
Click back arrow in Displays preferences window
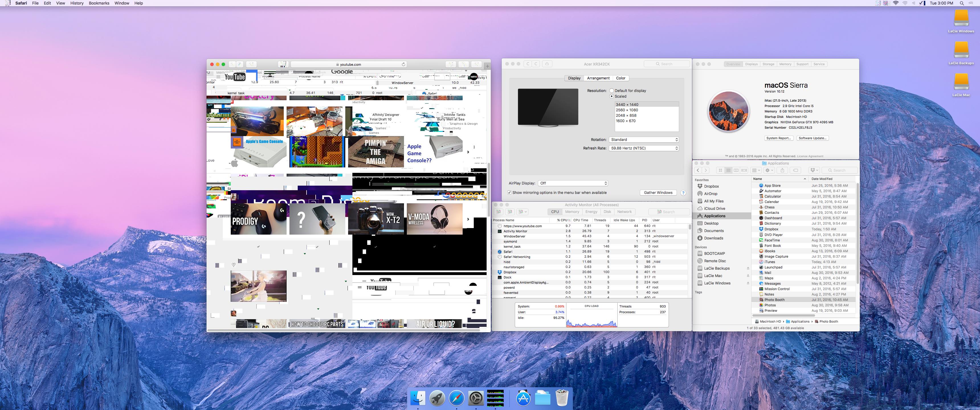528,64
